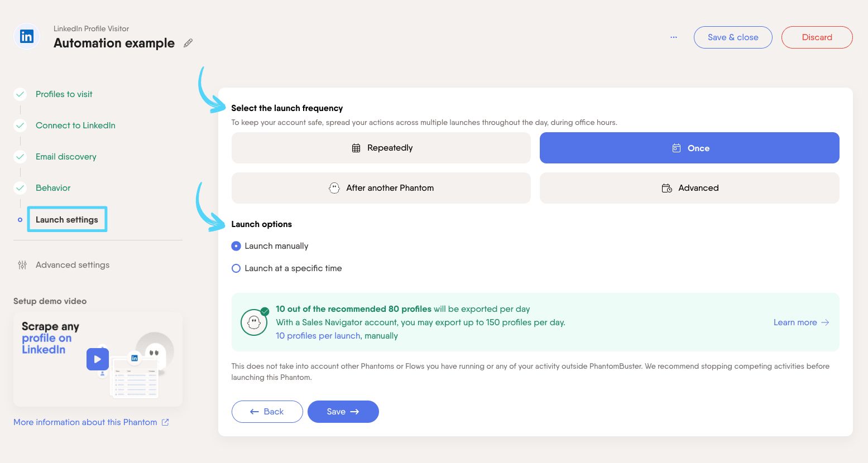Choose the Advanced launch frequency
The width and height of the screenshot is (868, 463).
pos(689,188)
